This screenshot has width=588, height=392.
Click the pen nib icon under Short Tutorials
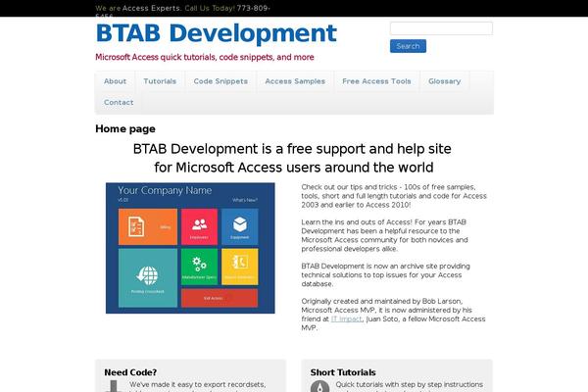pos(319,386)
